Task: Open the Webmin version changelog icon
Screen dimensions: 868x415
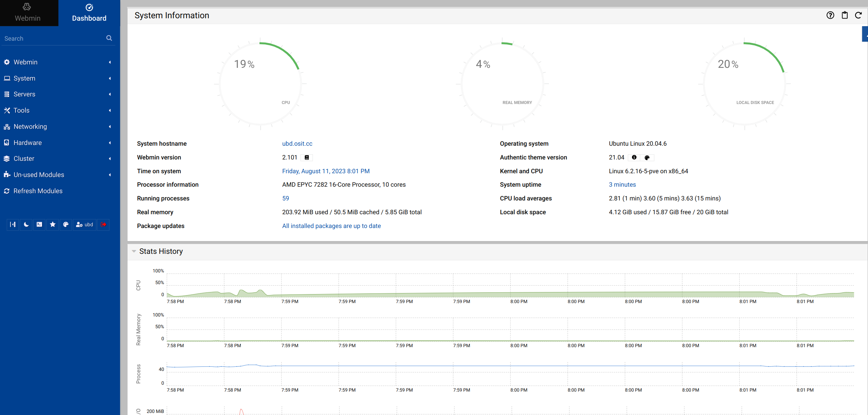Action: tap(307, 157)
